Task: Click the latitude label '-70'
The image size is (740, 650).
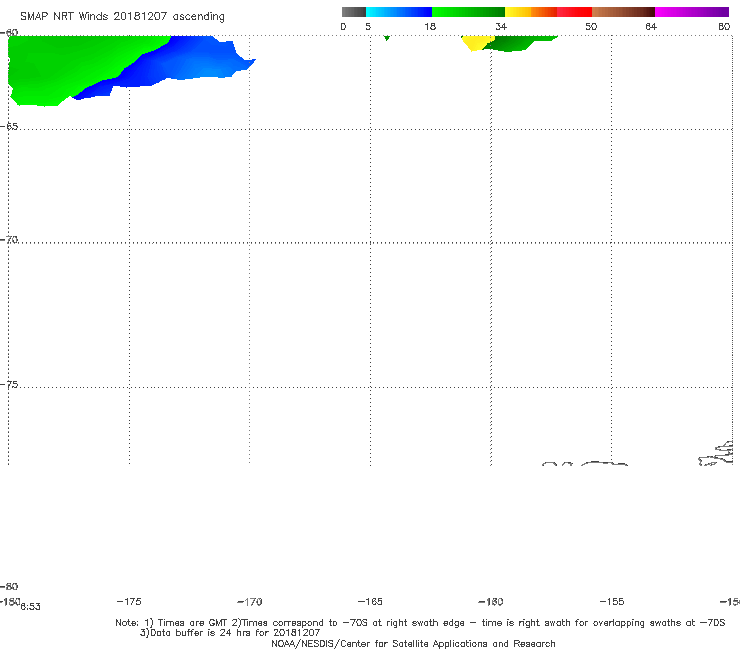Action: [x=9, y=240]
